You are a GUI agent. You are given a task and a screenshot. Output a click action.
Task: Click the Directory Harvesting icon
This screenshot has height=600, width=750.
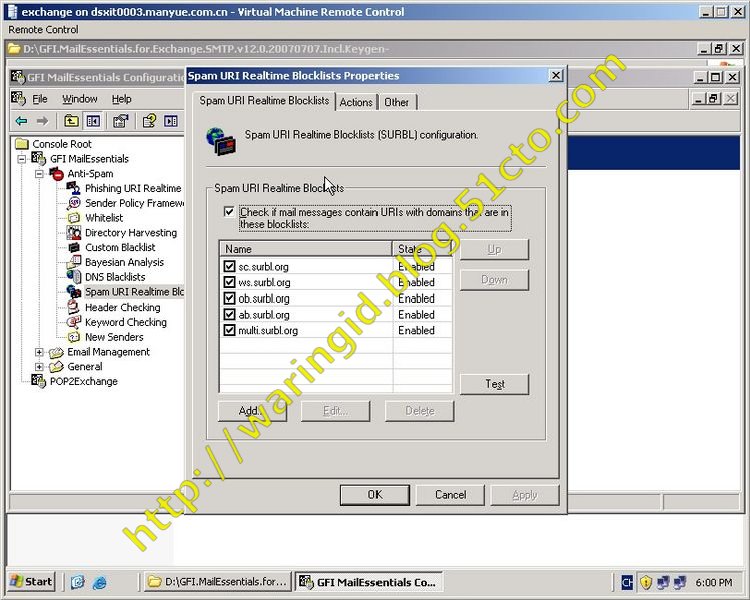click(74, 232)
